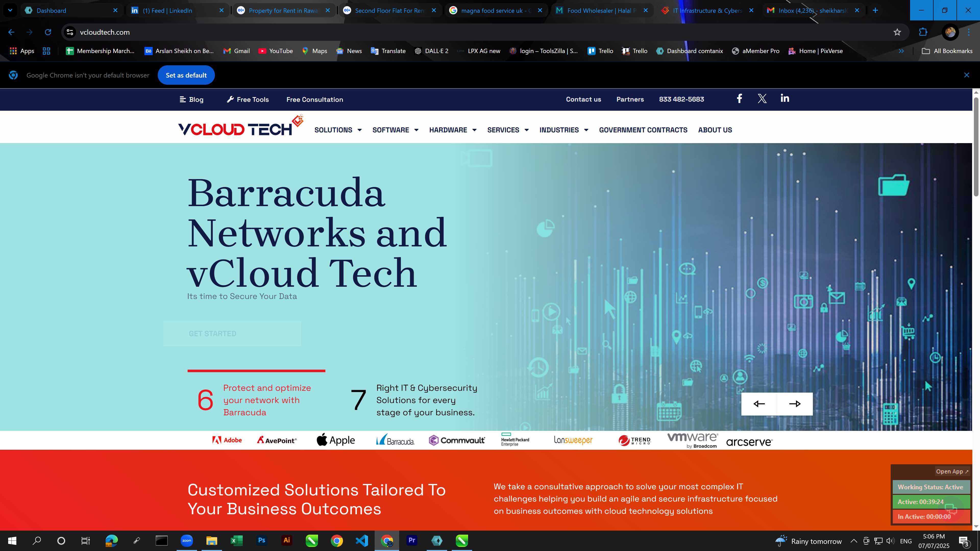980x551 pixels.
Task: Switch to magna food service uk tab
Action: (x=496, y=10)
